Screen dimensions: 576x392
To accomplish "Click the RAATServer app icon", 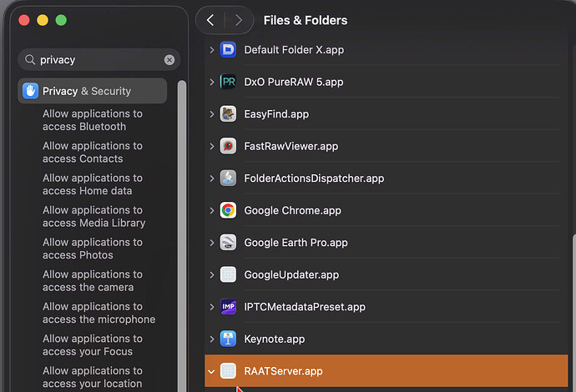I will tap(228, 371).
